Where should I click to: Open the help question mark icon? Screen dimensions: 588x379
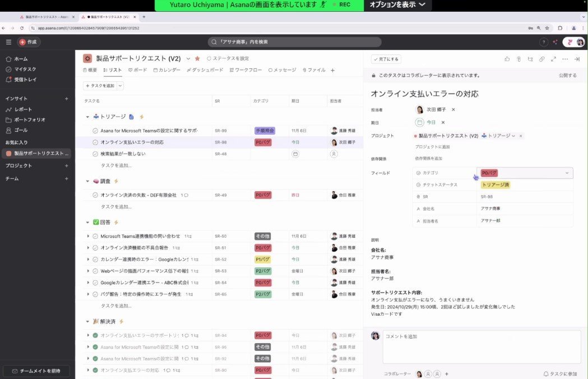pyautogui.click(x=543, y=42)
